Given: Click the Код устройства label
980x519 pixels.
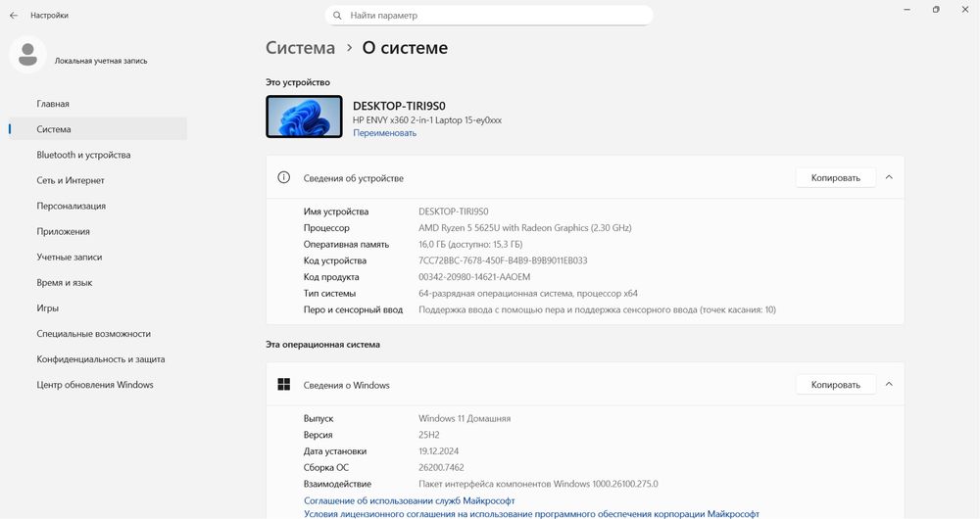Looking at the screenshot, I should click(x=335, y=260).
